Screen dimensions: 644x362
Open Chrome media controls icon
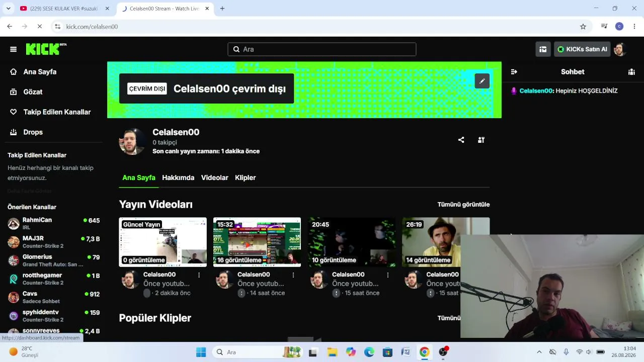604,27
